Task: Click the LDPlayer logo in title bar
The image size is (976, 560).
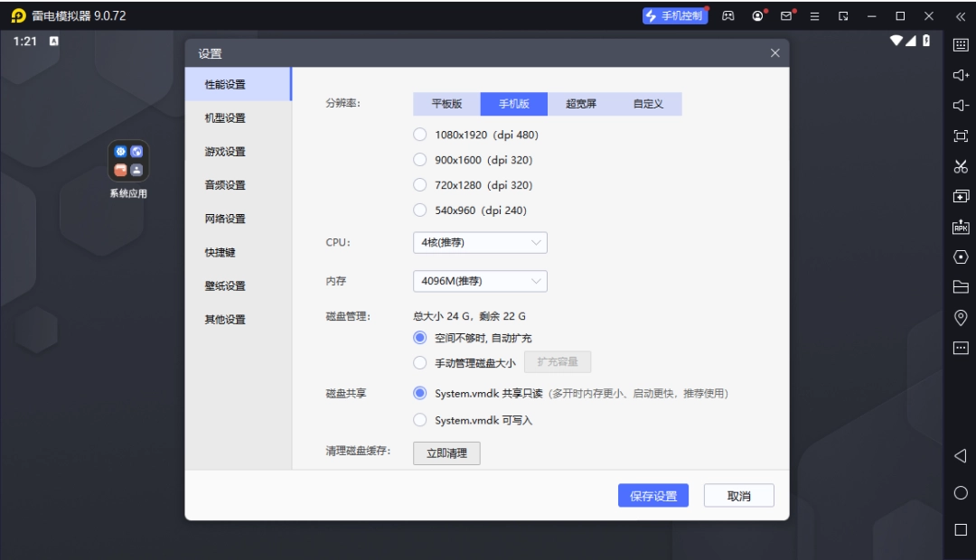Action: (19, 15)
